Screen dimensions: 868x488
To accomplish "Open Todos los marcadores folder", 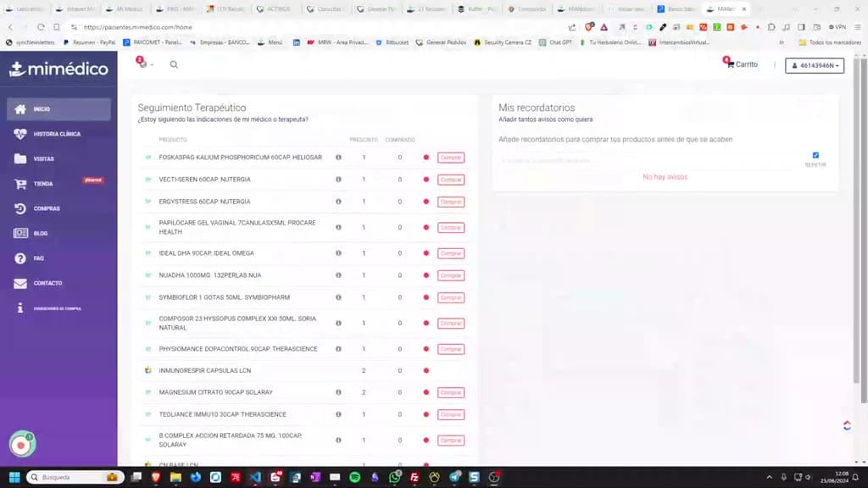I will pyautogui.click(x=829, y=42).
